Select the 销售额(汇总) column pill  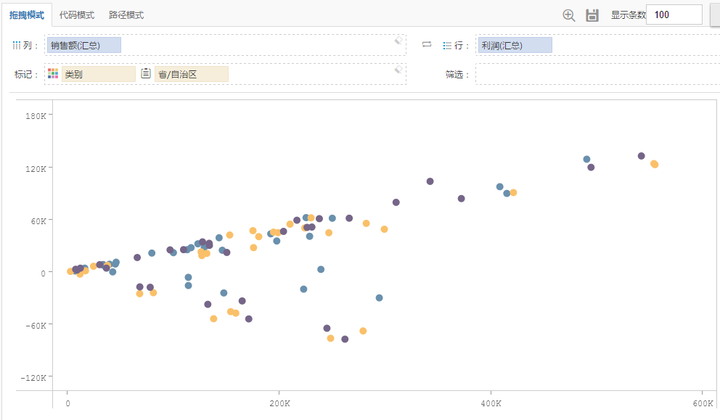click(x=84, y=46)
